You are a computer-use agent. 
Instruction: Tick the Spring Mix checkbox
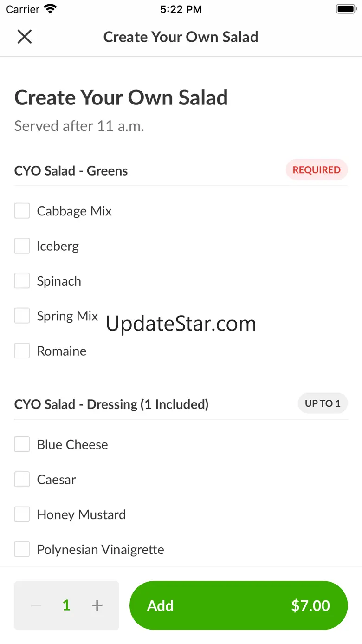[x=22, y=316]
